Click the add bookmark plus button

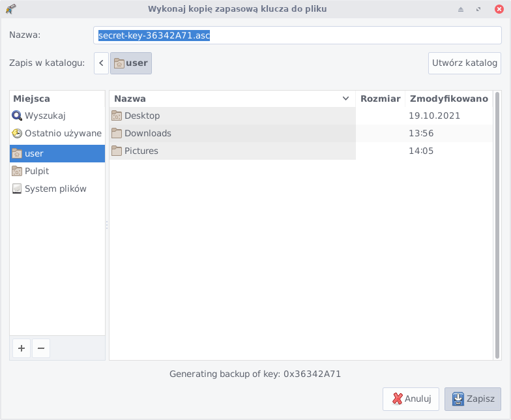(22, 348)
